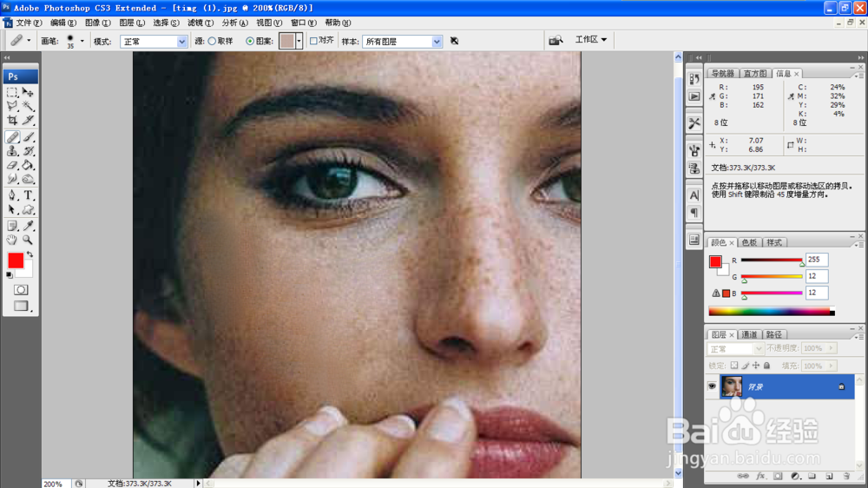Open the tool preset picker arrow
The image size is (868, 488).
(29, 41)
